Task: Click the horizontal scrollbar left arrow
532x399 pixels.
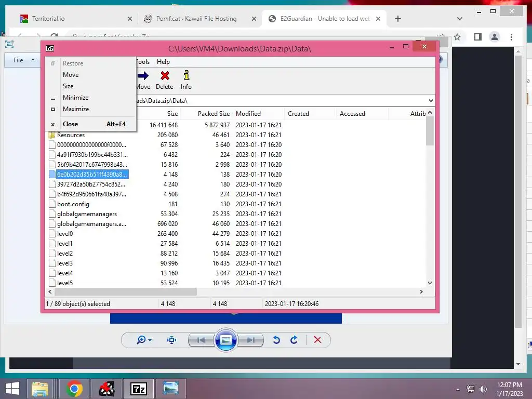Action: coord(50,292)
